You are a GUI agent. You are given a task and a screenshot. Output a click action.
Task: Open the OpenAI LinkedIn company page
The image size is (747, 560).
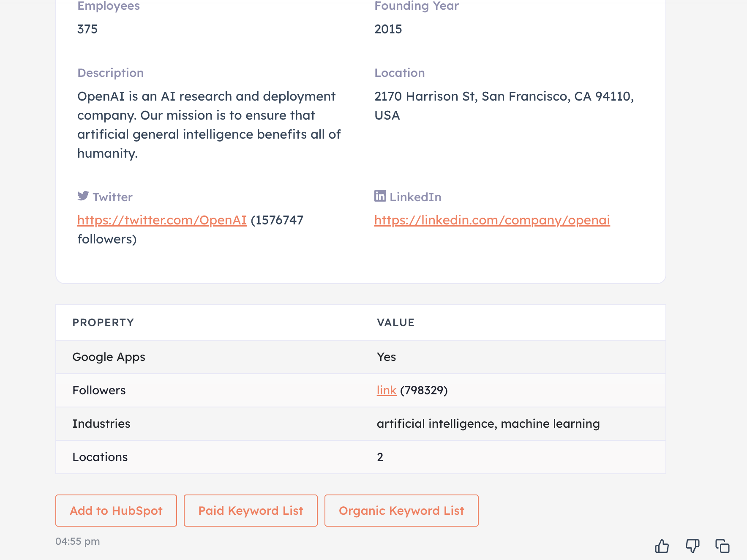click(491, 220)
